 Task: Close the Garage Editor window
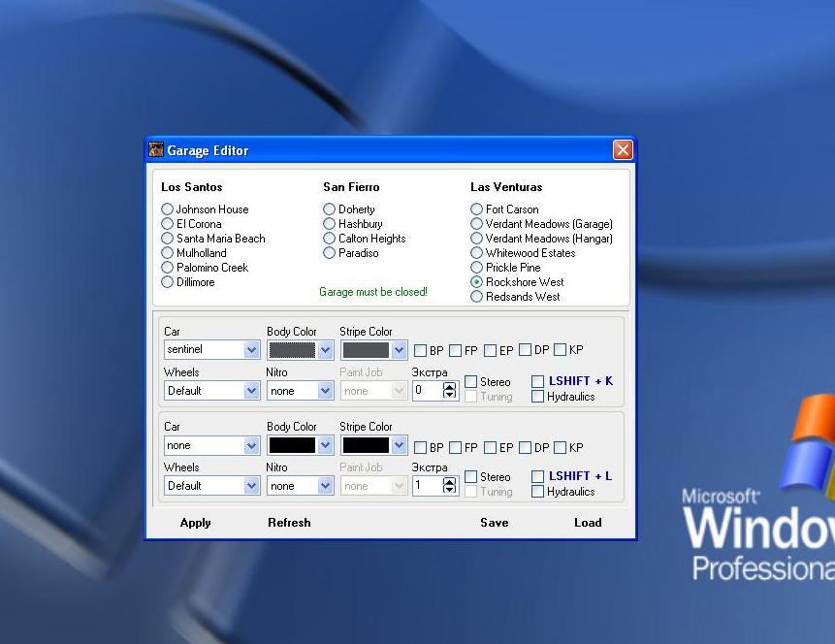coord(623,150)
